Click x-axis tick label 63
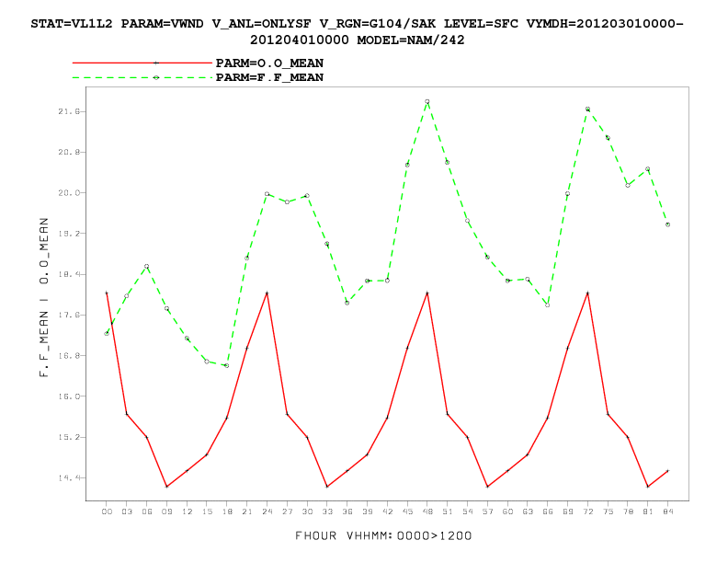Image resolution: width=728 pixels, height=563 pixels. 528,511
